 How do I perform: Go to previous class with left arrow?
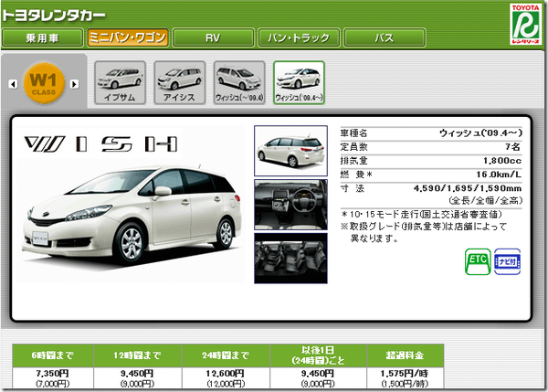tap(13, 84)
